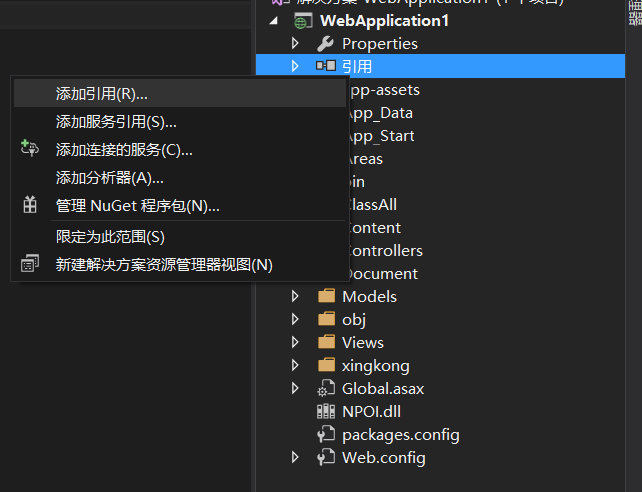The height and width of the screenshot is (492, 642).
Task: Click the Global.asax gear file icon
Action: [326, 388]
